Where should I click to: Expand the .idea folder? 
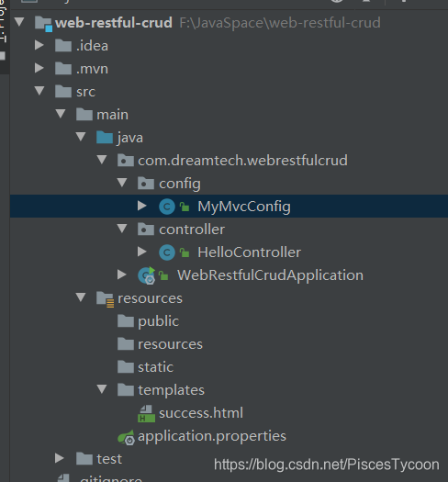39,45
